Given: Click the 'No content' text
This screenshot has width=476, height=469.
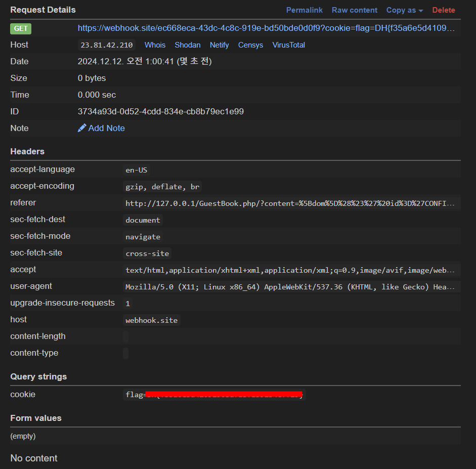Looking at the screenshot, I should 34,458.
